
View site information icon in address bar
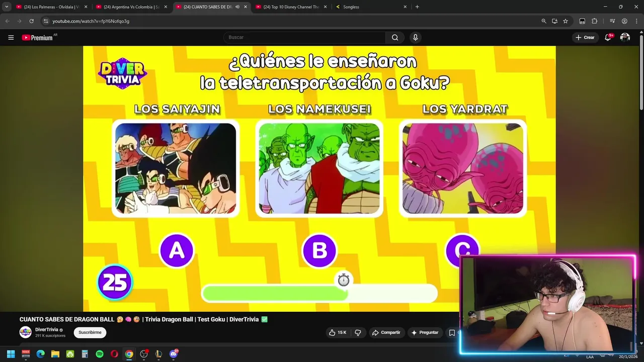pyautogui.click(x=46, y=21)
